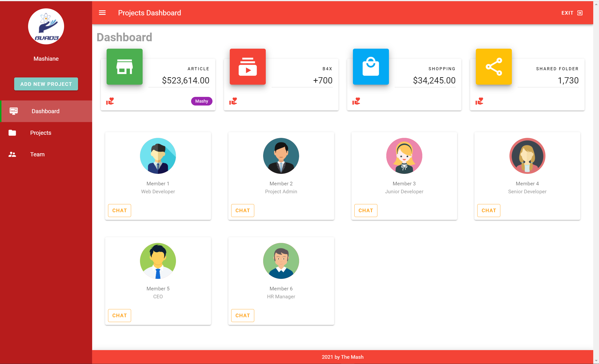Click the green store icon on Article card
The height and width of the screenshot is (364, 599).
coord(124,66)
